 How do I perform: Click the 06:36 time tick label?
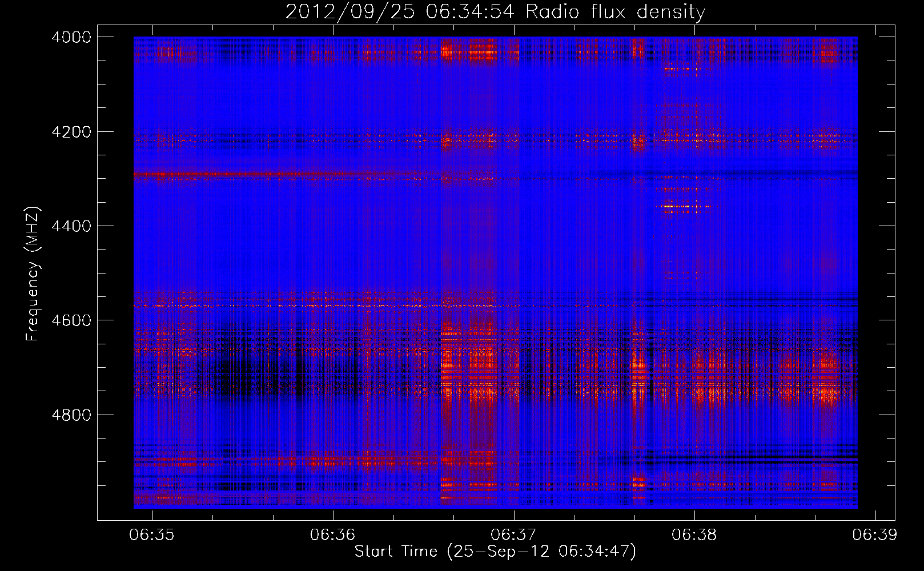[332, 534]
